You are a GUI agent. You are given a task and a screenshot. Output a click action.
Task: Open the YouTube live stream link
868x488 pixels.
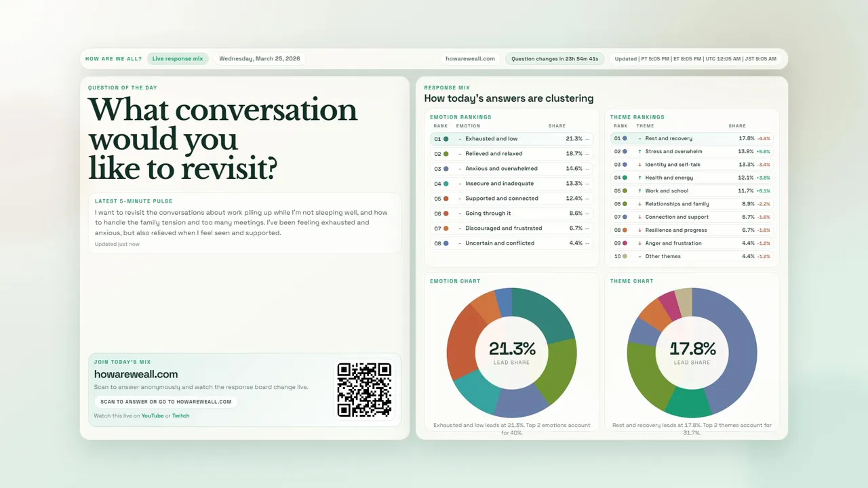(x=153, y=416)
